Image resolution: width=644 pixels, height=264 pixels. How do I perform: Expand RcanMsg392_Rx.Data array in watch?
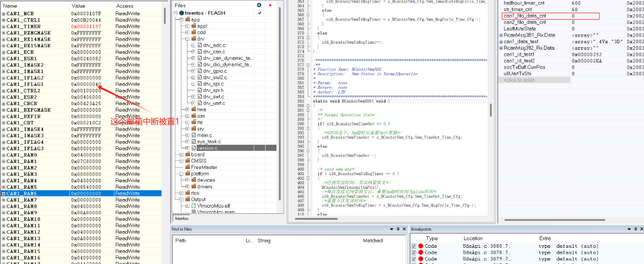501,48
